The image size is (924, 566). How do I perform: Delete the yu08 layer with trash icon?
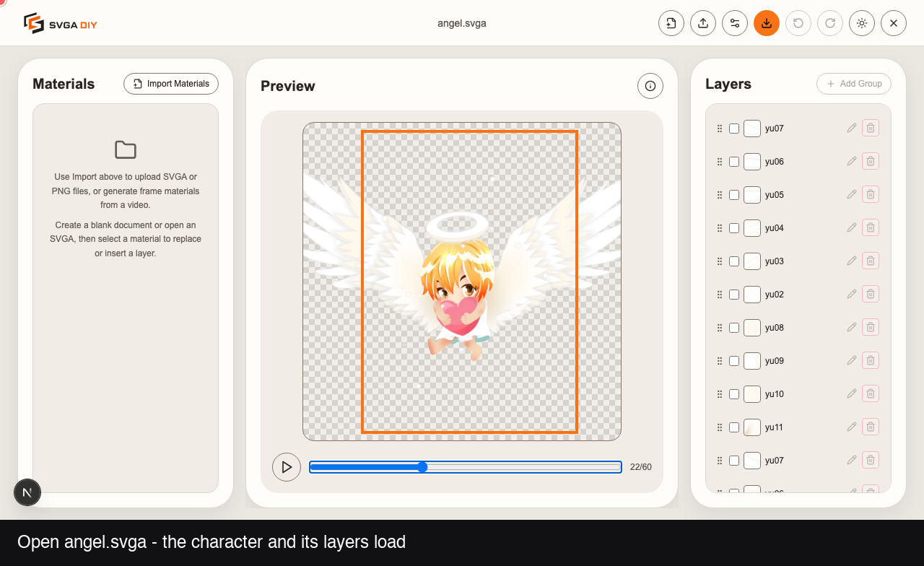point(871,328)
